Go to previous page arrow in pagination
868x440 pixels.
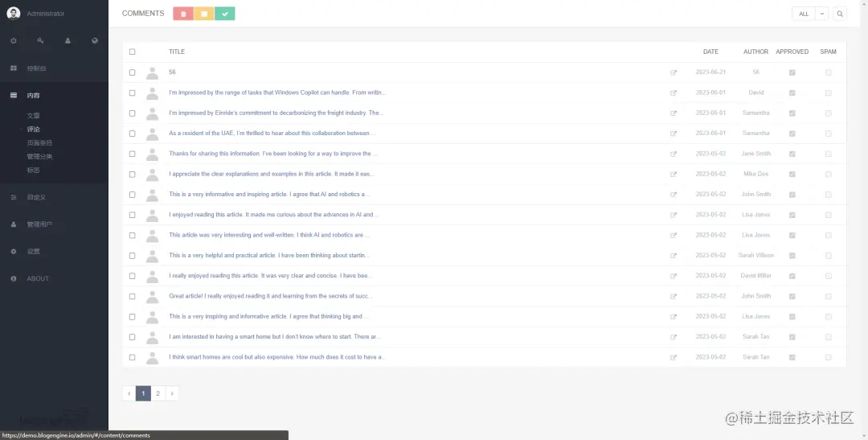129,393
